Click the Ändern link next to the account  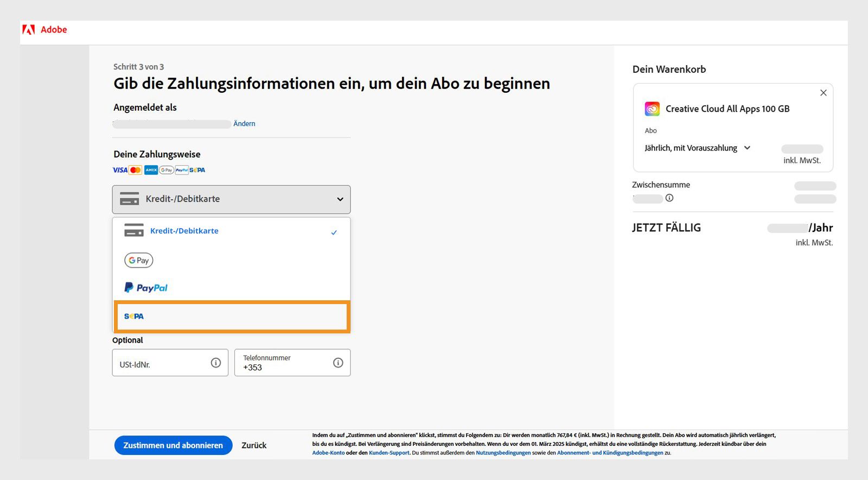[244, 124]
